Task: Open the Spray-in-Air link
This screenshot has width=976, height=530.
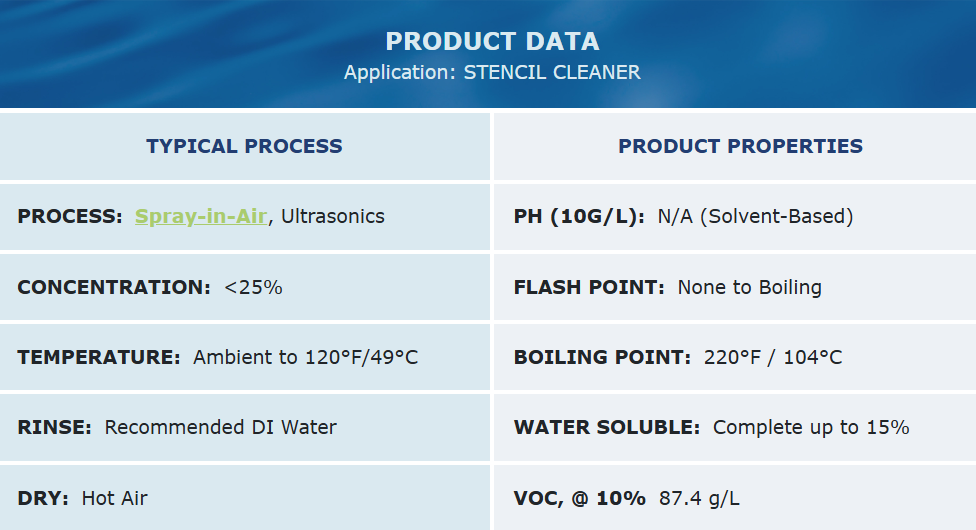Action: click(201, 216)
